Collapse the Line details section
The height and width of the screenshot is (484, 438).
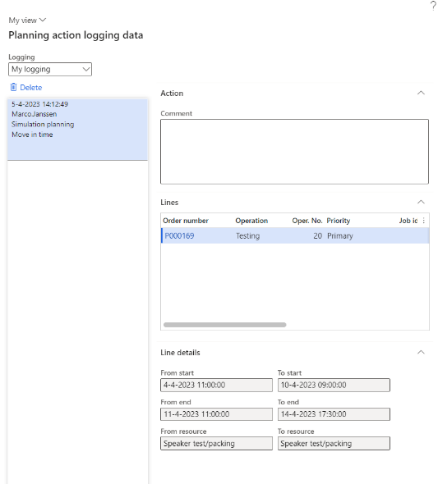[x=421, y=352]
